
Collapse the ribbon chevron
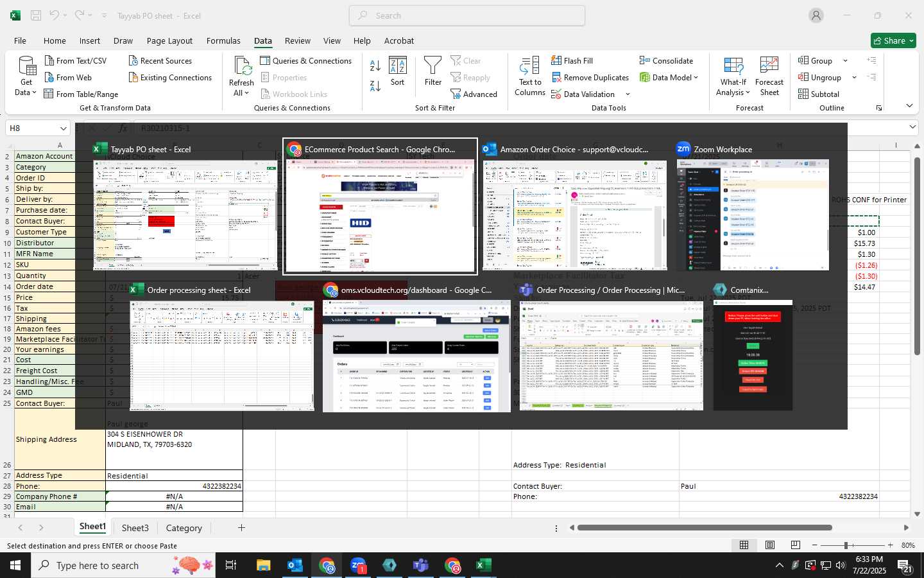pyautogui.click(x=909, y=105)
